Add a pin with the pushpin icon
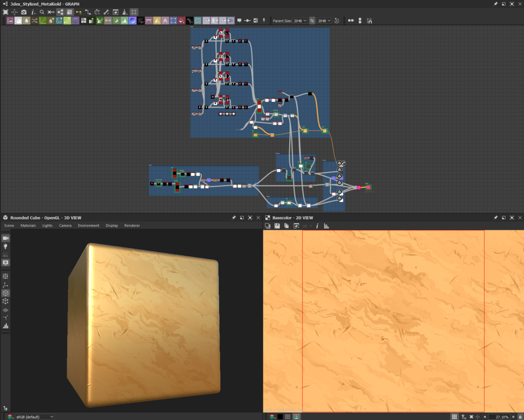 pos(264,21)
